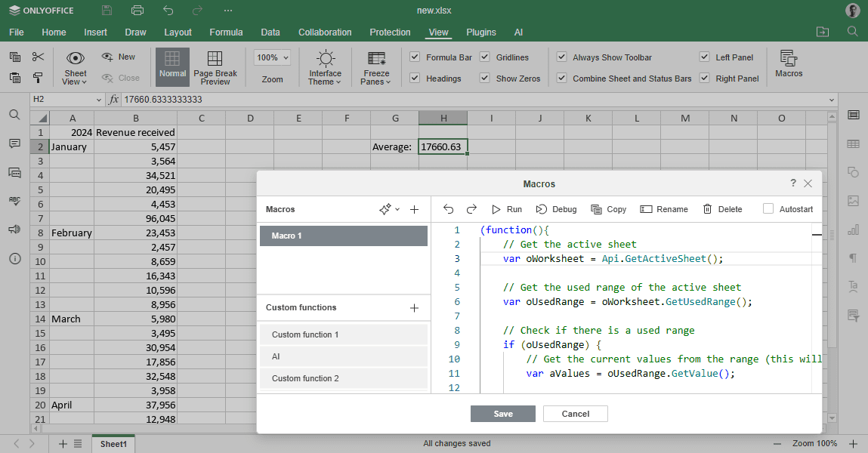Switch to the Formula tab
This screenshot has width=868, height=453.
(x=226, y=32)
